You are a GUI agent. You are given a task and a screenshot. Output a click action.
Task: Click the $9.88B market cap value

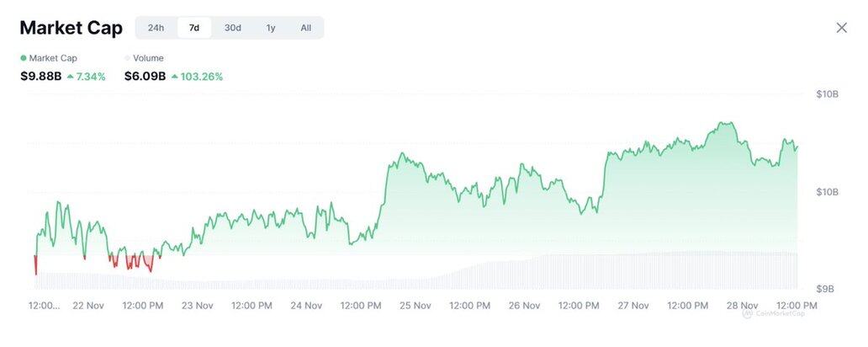click(x=40, y=77)
